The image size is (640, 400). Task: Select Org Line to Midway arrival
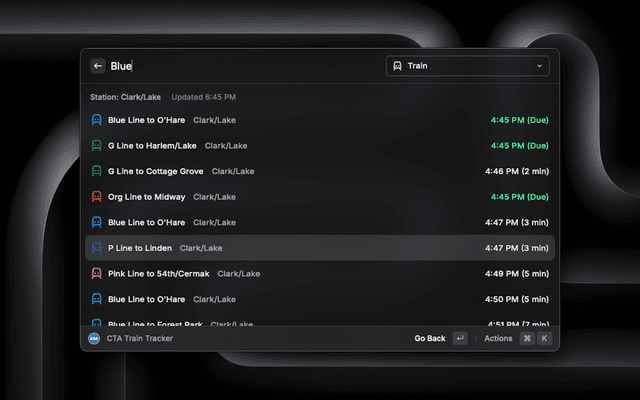[x=320, y=197]
